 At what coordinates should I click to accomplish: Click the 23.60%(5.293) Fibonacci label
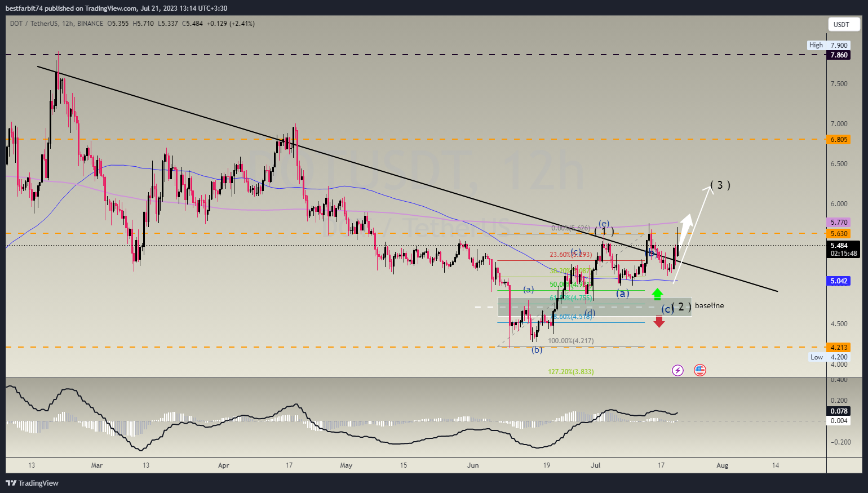571,255
